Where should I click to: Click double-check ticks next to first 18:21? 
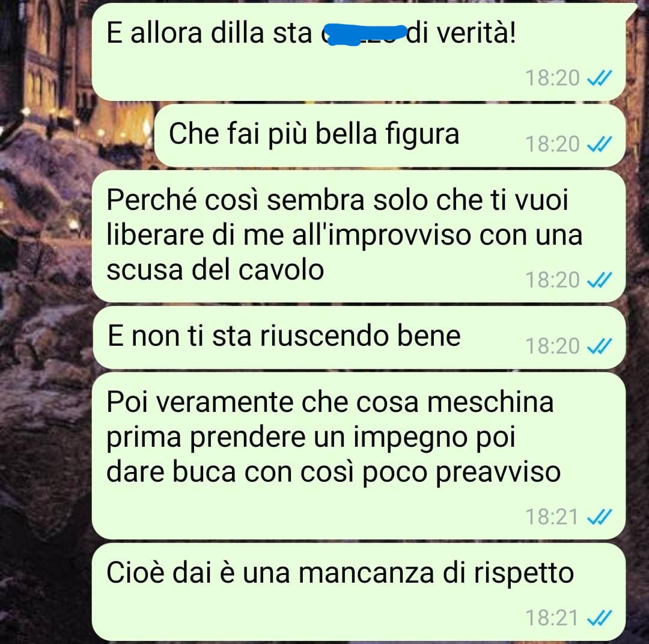pyautogui.click(x=599, y=517)
